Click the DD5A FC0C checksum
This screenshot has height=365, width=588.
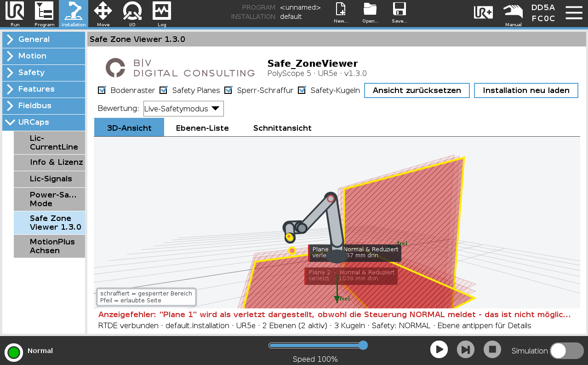[543, 13]
